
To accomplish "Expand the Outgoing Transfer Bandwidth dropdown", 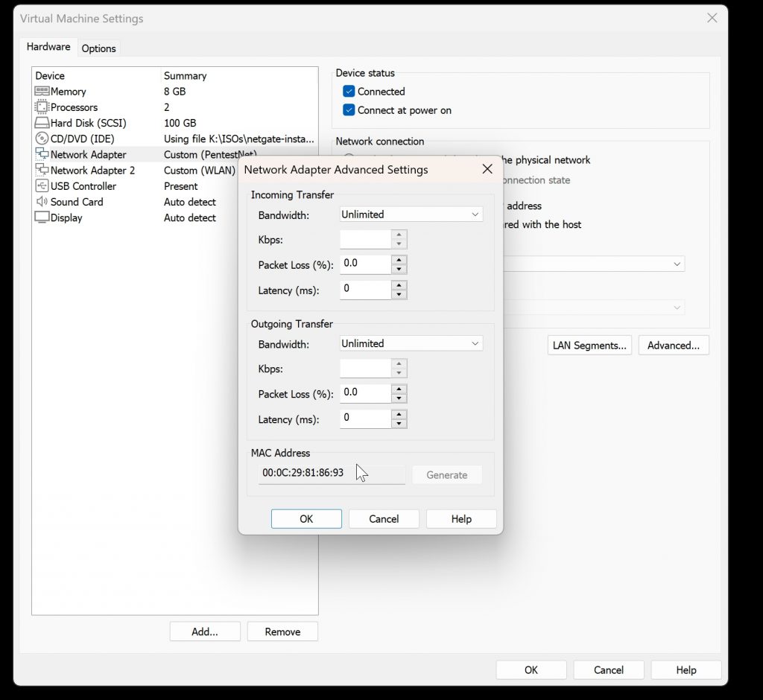I will click(x=411, y=343).
